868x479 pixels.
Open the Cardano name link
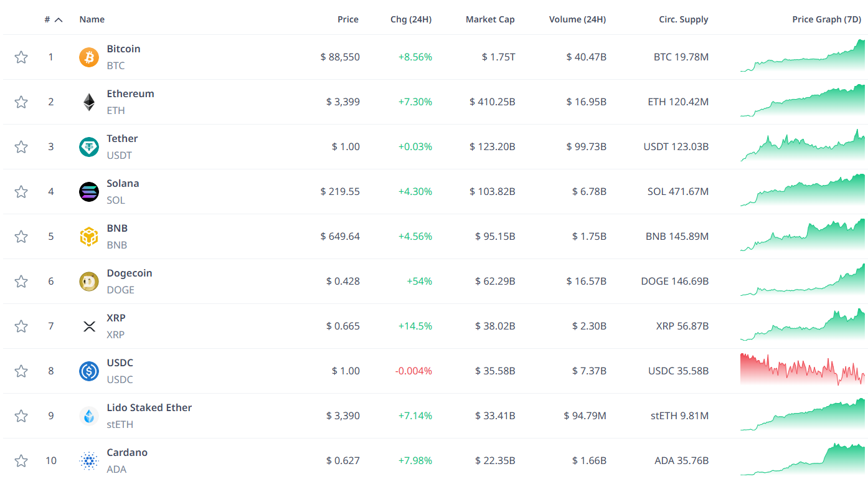coord(127,453)
